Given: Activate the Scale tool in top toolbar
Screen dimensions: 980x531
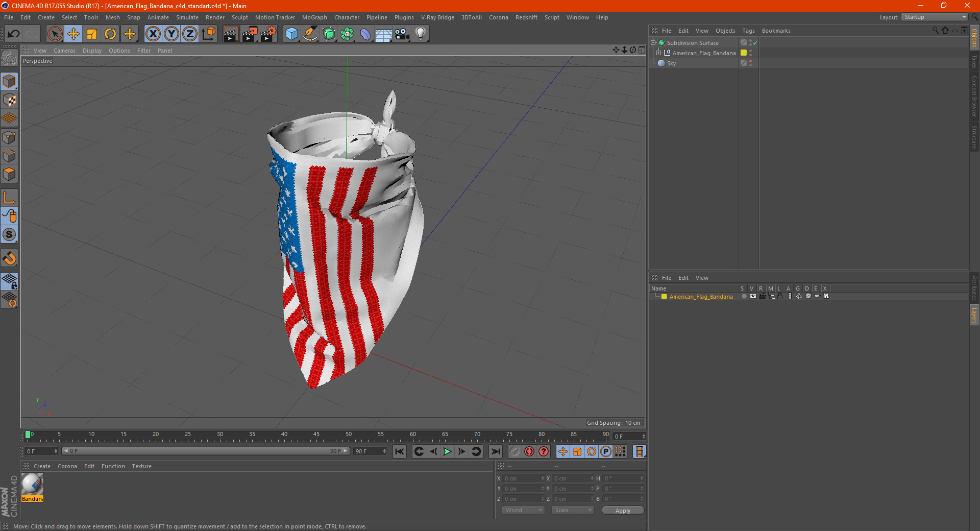Looking at the screenshot, I should 92,34.
